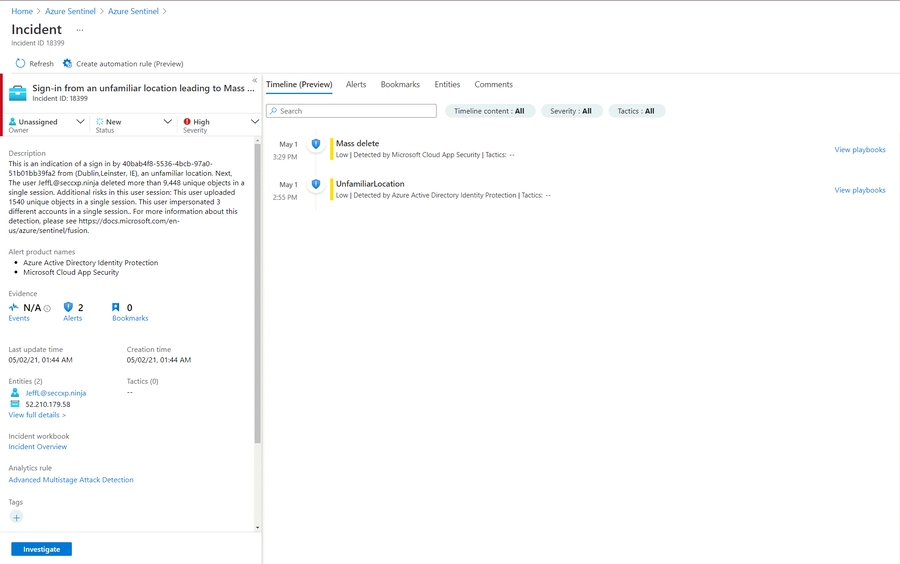Click the red High severity icon
Viewport: 900px width, 564px height.
coord(187,122)
